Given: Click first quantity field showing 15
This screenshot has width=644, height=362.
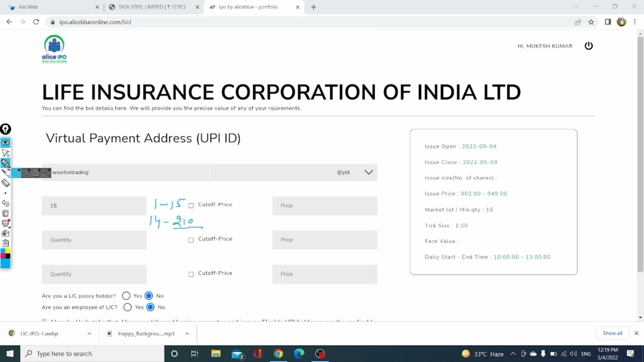Looking at the screenshot, I should coord(94,206).
